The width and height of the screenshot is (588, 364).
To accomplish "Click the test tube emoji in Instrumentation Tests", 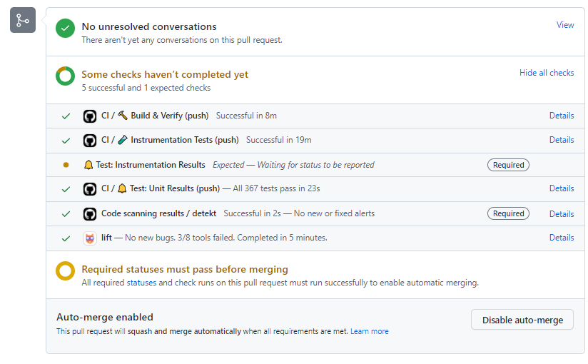I will point(123,140).
